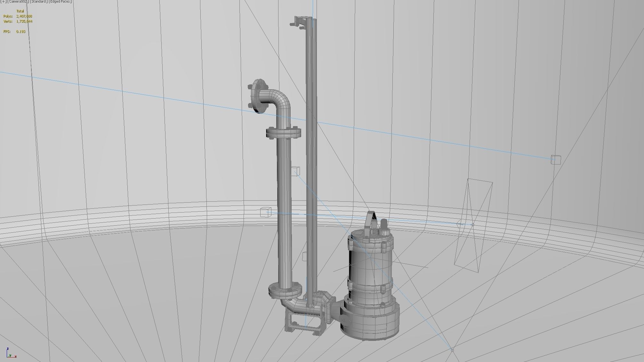644x362 pixels.
Task: Click the FPS value 0.193
Action: [x=21, y=32]
